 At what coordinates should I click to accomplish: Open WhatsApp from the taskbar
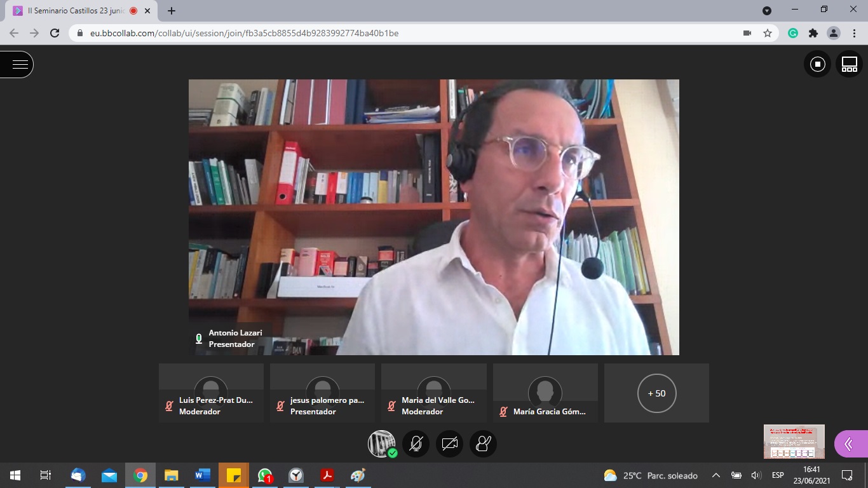coord(265,475)
